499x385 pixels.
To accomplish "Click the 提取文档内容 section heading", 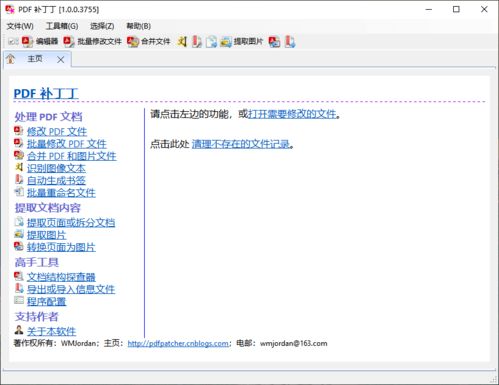I will click(x=48, y=208).
